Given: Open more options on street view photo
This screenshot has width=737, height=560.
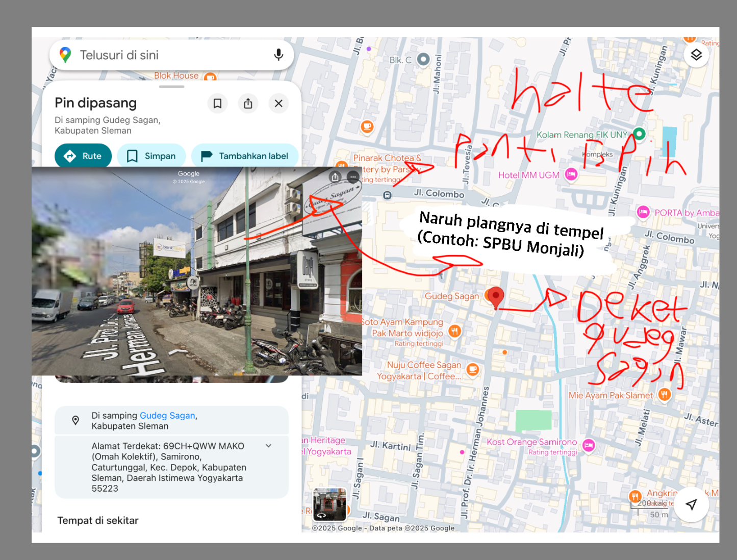Looking at the screenshot, I should pyautogui.click(x=353, y=177).
